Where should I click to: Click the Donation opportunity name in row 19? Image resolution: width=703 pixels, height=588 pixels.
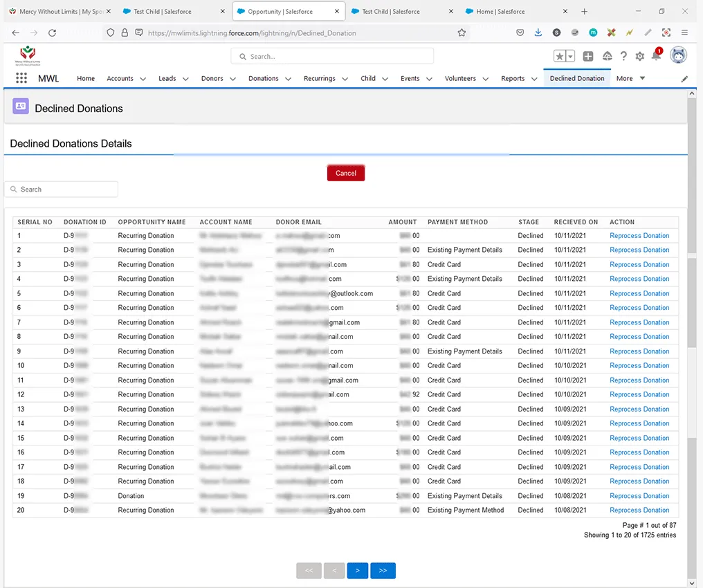coord(131,496)
